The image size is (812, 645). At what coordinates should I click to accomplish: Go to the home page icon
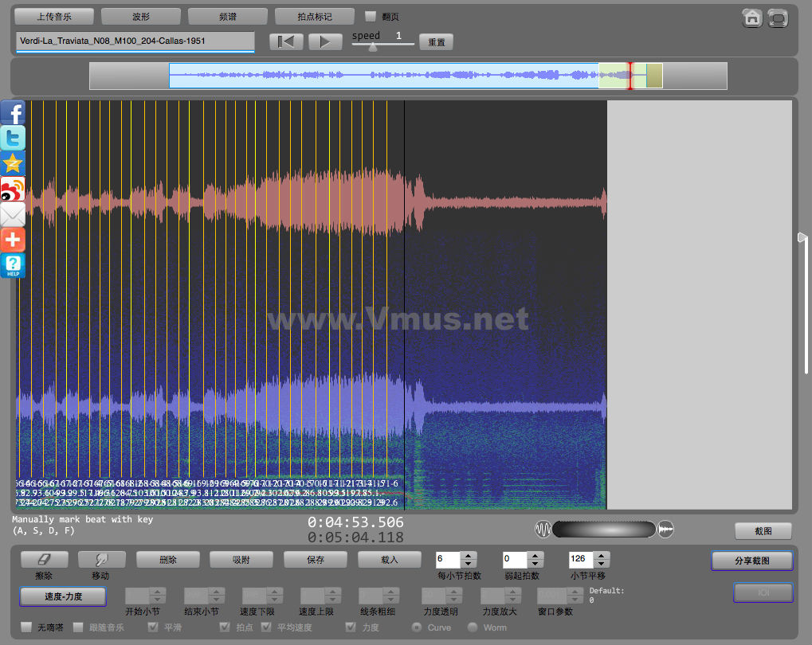(x=752, y=18)
